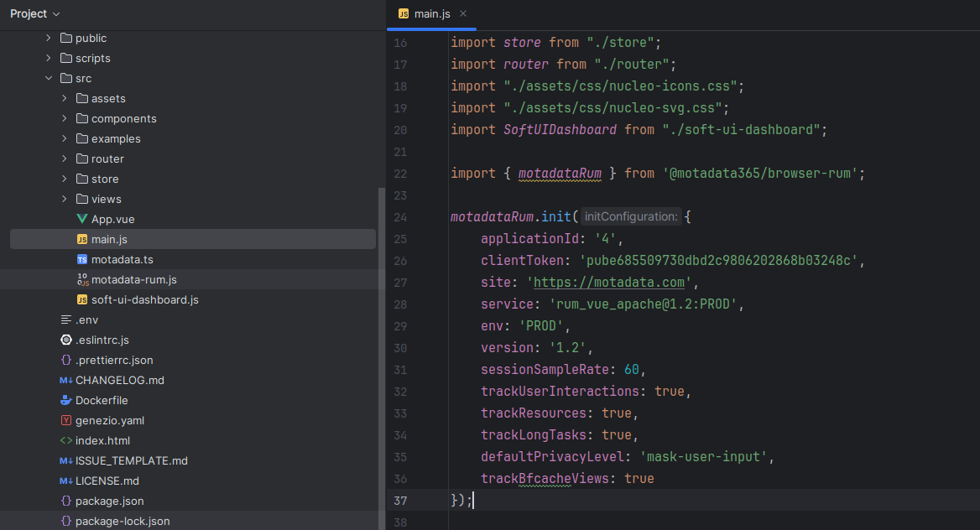
Task: Switch to the main.js editor tab
Action: [x=433, y=13]
